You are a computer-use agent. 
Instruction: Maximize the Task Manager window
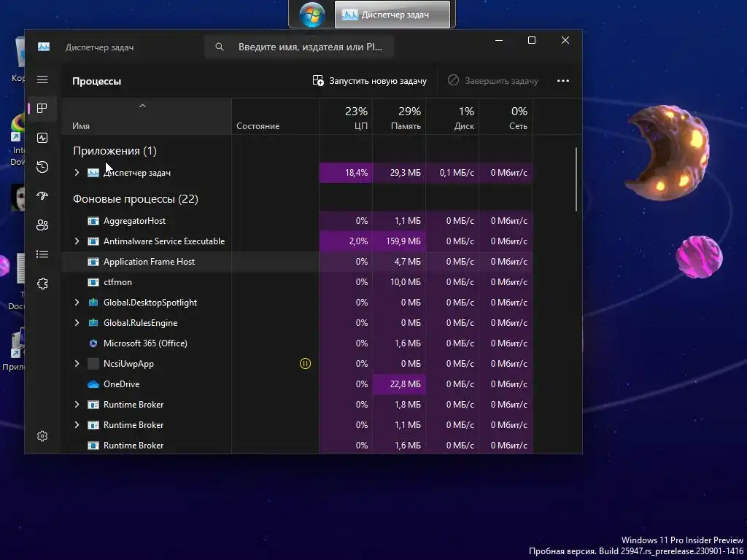pos(532,41)
